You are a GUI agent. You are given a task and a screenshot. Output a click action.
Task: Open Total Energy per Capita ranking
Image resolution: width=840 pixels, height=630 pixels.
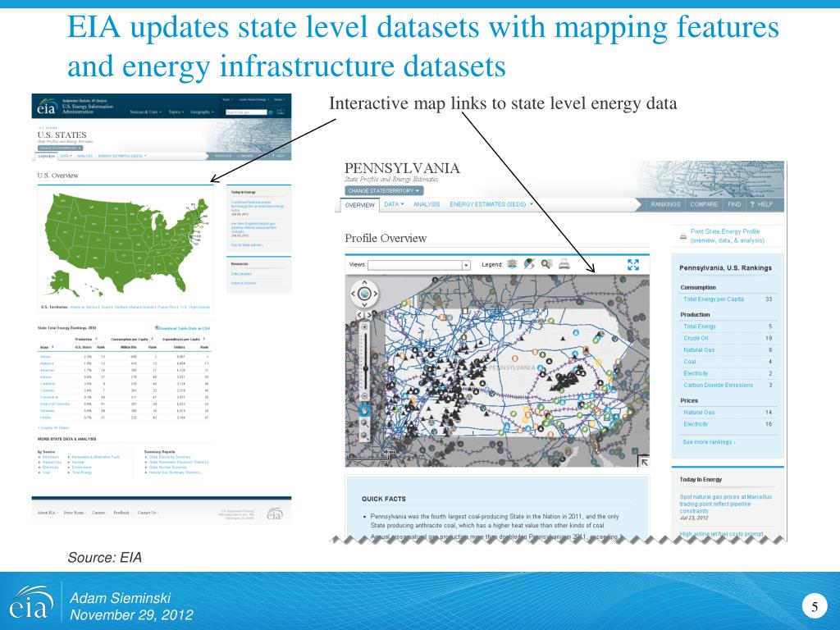pyautogui.click(x=714, y=299)
